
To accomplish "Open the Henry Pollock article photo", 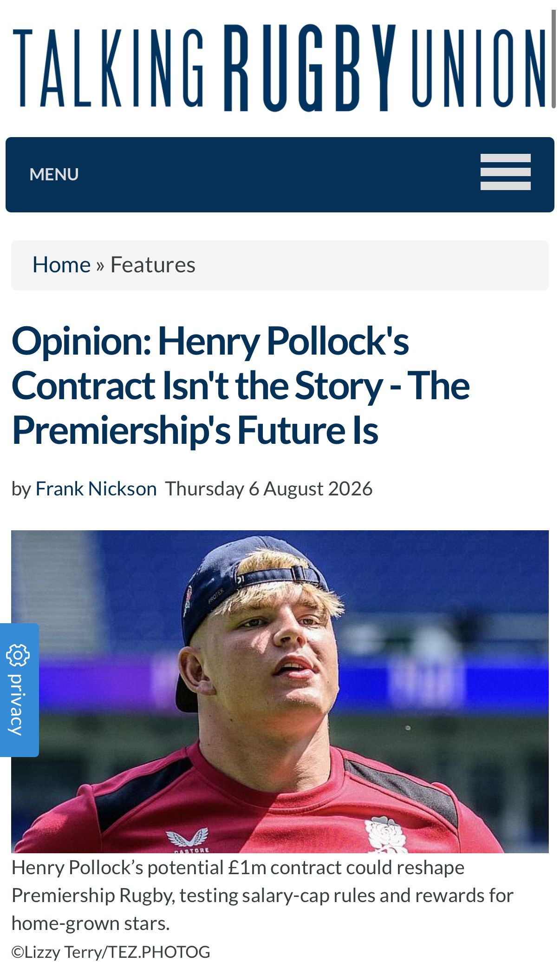I will pos(280,692).
